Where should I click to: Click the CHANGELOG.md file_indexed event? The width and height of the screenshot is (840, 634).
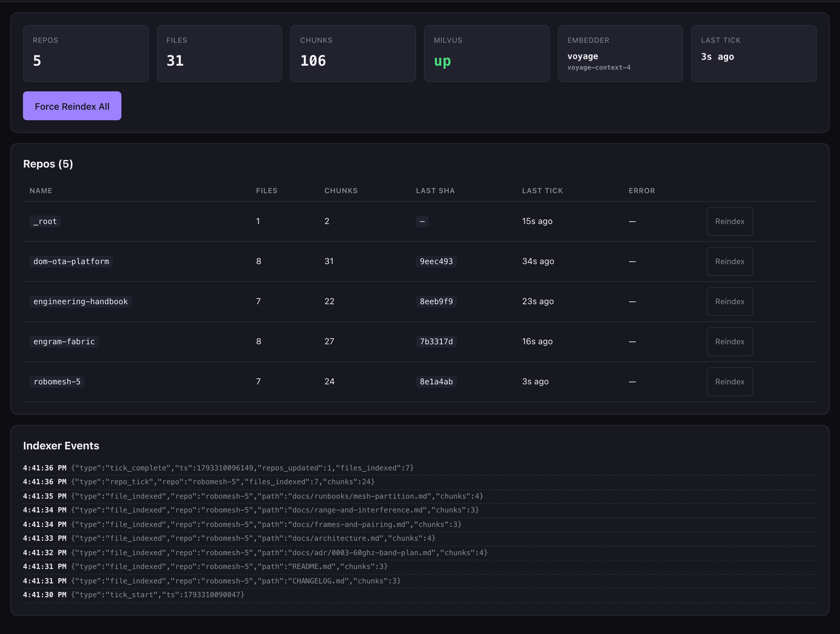[x=420, y=581]
